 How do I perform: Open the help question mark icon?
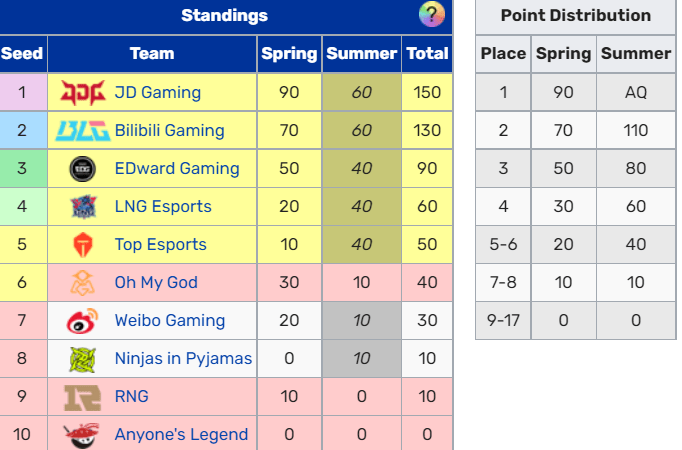431,15
